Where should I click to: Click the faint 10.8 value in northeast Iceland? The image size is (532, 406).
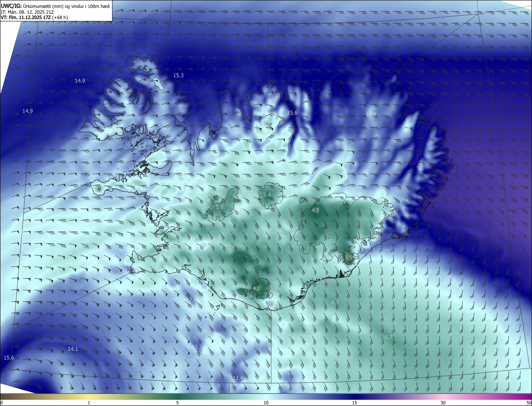[371, 115]
